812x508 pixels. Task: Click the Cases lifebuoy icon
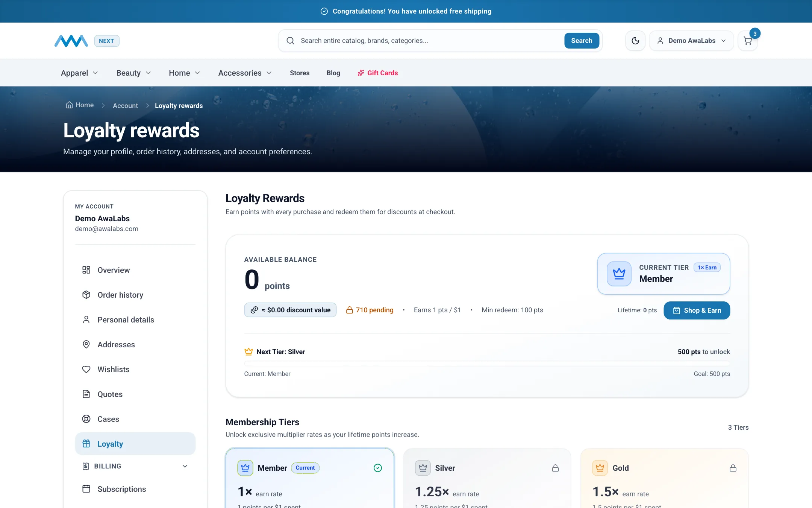[86, 419]
